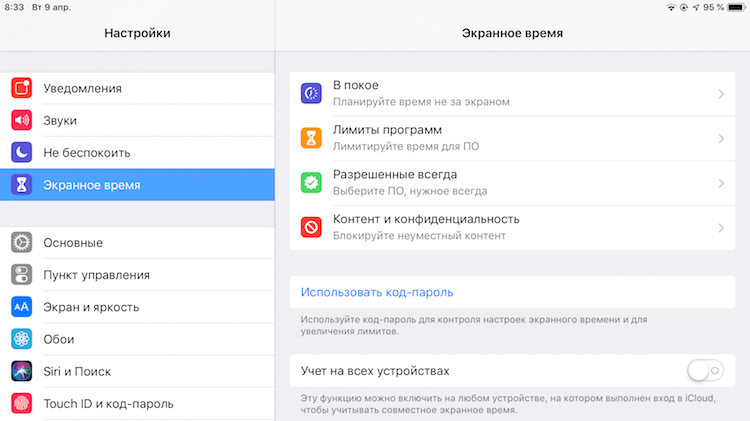Tap the Экран и яркость AA icon

point(22,307)
